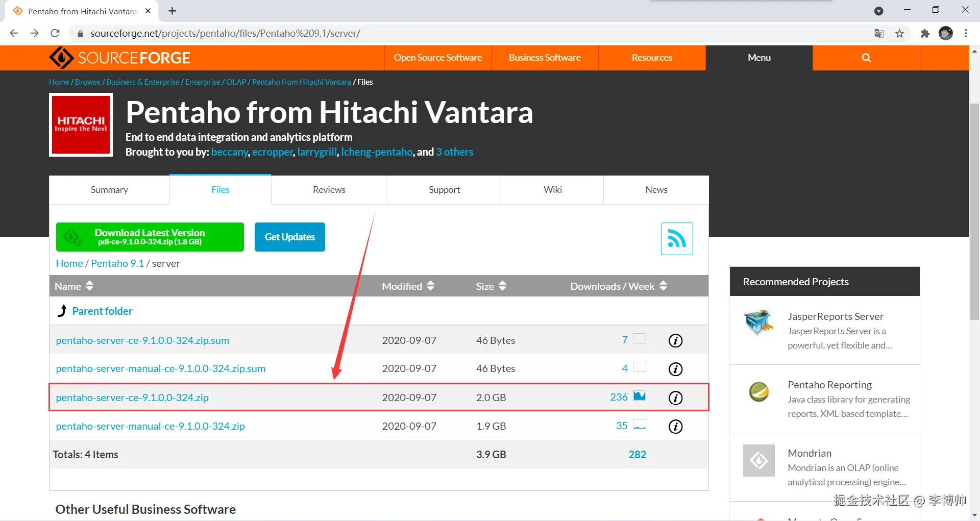Download pentaho-server-manual-ce-9.1.0.0-324.zip
The width and height of the screenshot is (980, 521).
pyautogui.click(x=151, y=426)
